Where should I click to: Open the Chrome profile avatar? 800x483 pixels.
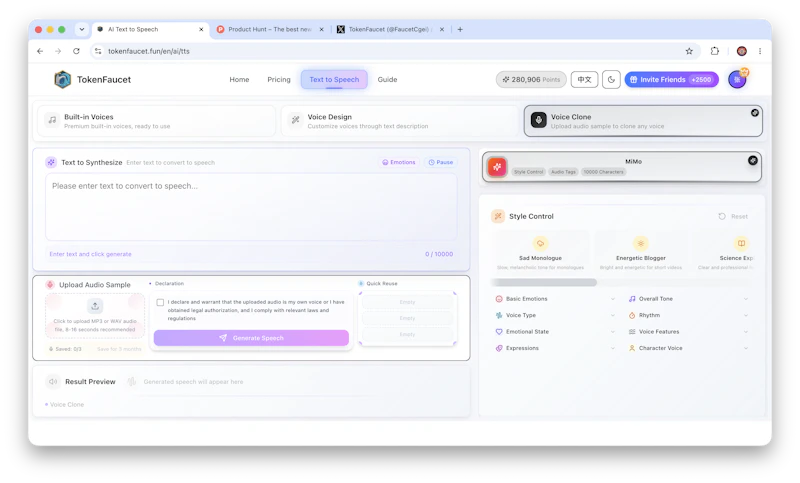741,51
